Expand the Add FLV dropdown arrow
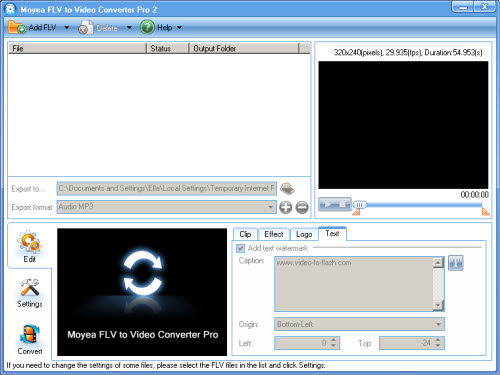 pyautogui.click(x=67, y=27)
